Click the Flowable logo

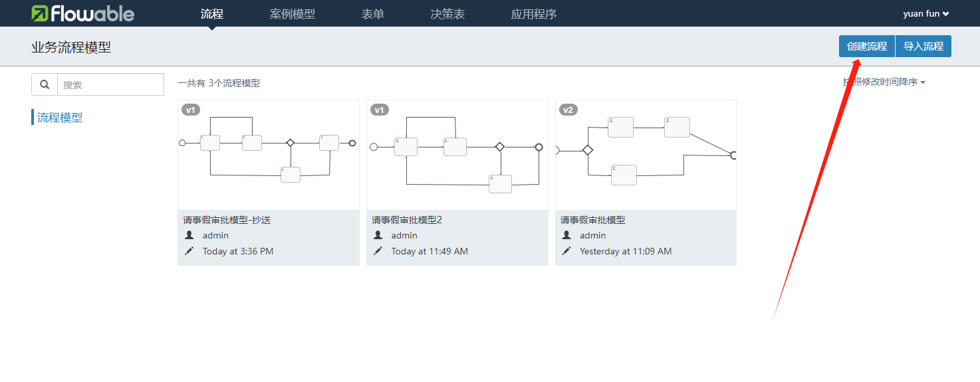(x=83, y=13)
